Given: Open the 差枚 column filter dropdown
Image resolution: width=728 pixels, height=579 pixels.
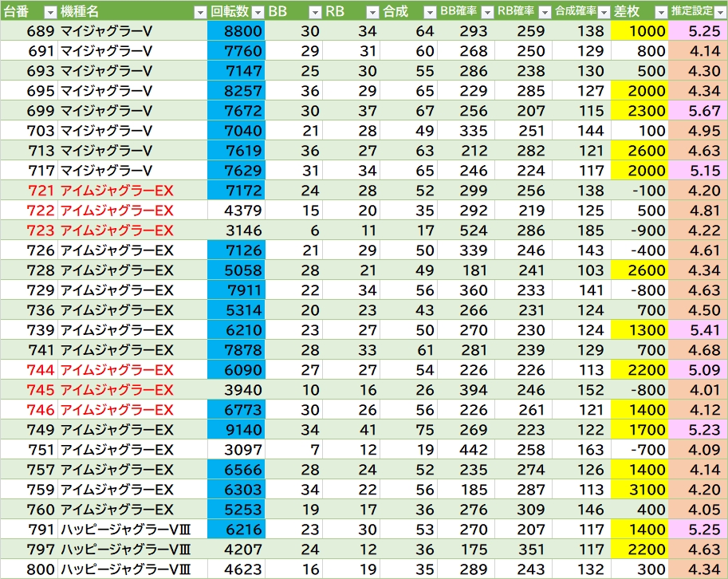Looking at the screenshot, I should click(x=661, y=13).
